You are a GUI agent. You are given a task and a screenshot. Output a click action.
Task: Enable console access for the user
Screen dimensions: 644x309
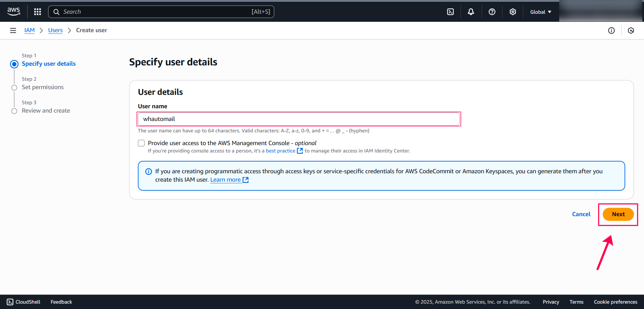tap(141, 143)
